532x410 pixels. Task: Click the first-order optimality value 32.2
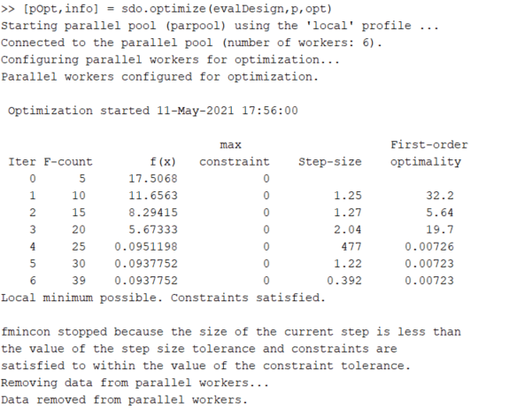click(444, 195)
